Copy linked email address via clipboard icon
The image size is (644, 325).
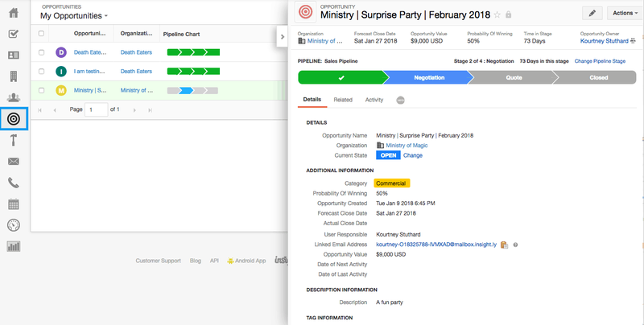tap(504, 245)
